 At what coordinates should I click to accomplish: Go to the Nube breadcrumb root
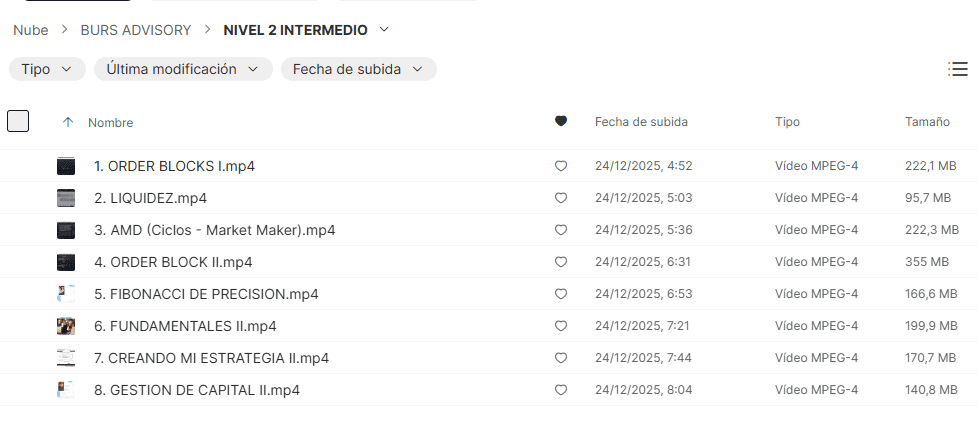tap(30, 30)
